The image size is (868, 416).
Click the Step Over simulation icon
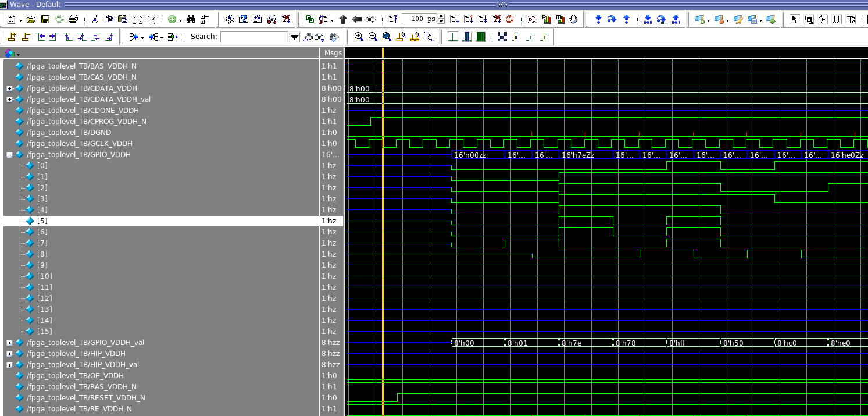point(612,19)
